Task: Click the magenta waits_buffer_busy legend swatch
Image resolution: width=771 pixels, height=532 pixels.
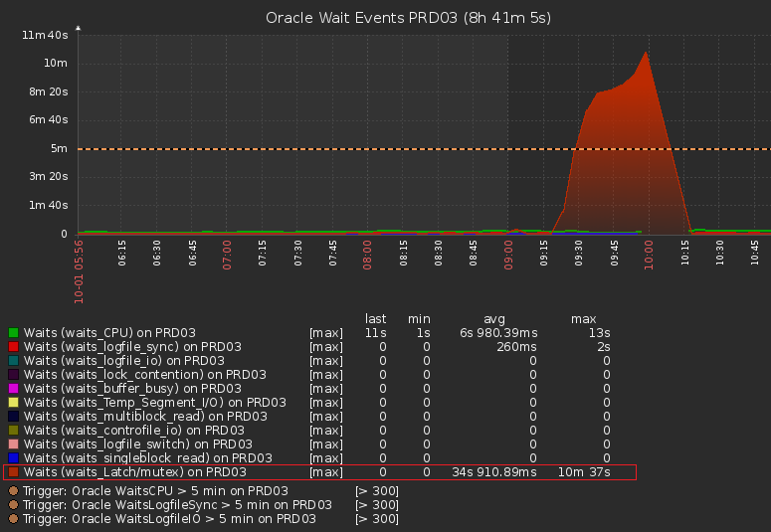Action: 13,389
